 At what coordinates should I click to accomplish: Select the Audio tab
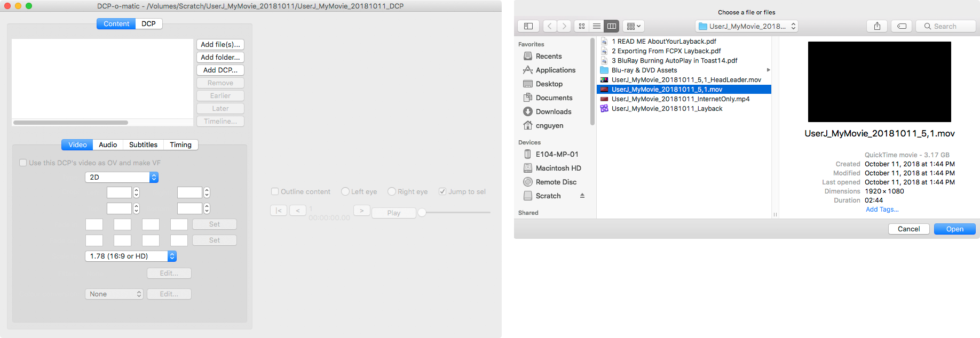coord(108,144)
